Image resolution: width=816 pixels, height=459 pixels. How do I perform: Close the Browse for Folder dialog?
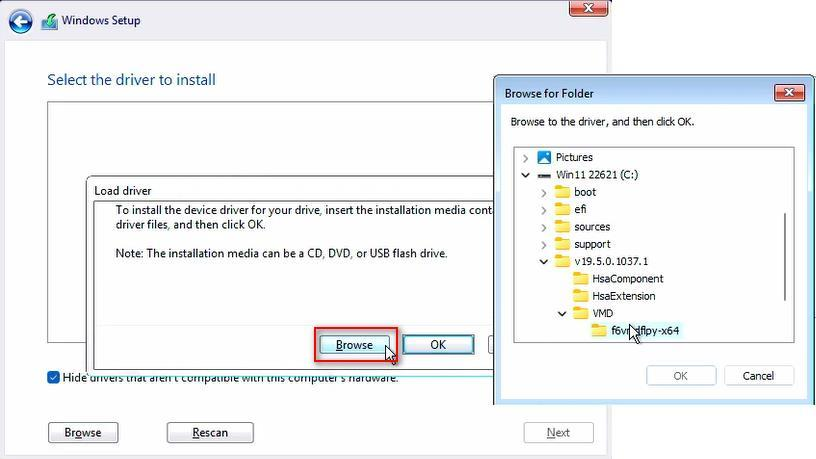789,93
